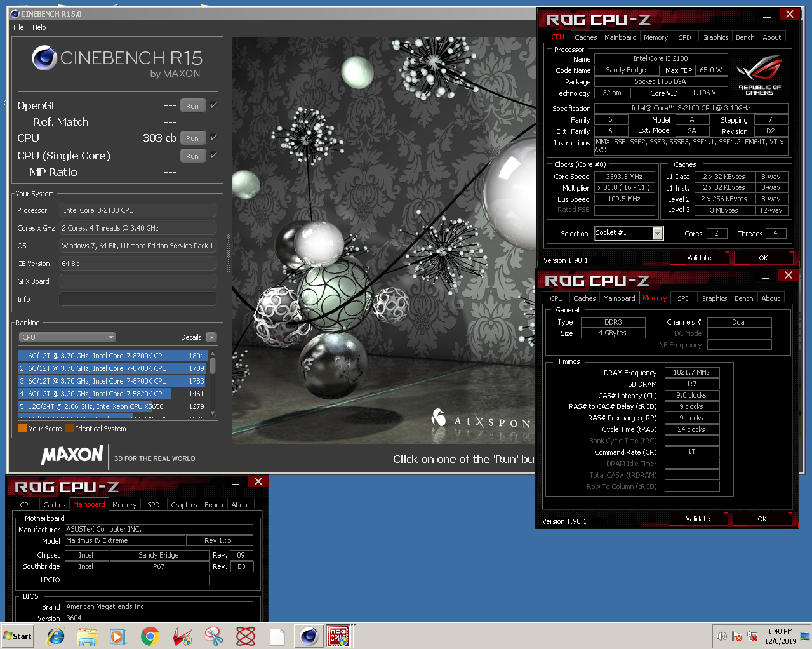The height and width of the screenshot is (649, 812).
Task: Click the Maximus IV Extreme model field
Action: pyautogui.click(x=125, y=541)
